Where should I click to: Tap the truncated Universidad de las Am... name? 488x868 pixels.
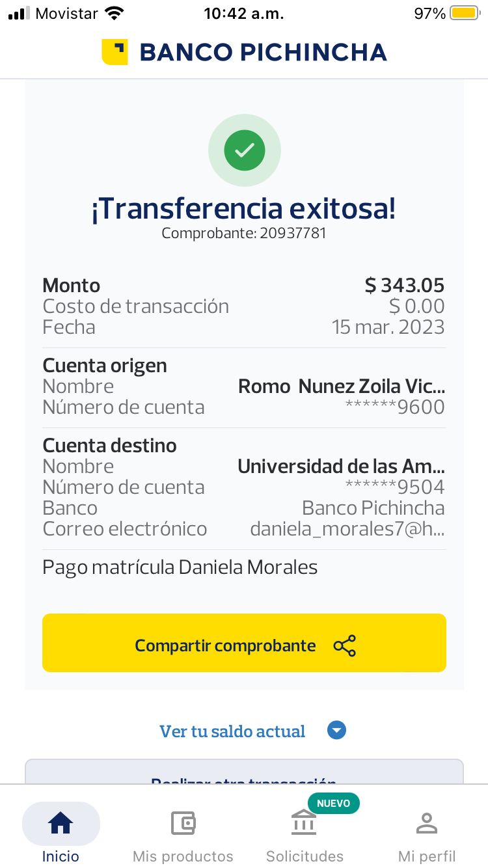pyautogui.click(x=341, y=467)
